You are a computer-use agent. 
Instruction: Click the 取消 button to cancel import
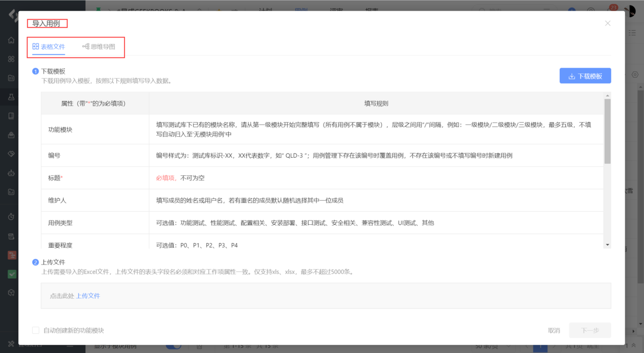coord(554,330)
